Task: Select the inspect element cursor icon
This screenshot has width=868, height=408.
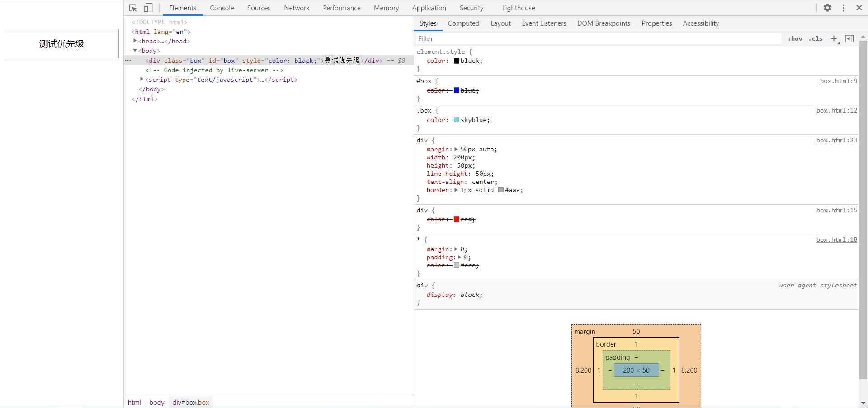Action: click(x=132, y=8)
